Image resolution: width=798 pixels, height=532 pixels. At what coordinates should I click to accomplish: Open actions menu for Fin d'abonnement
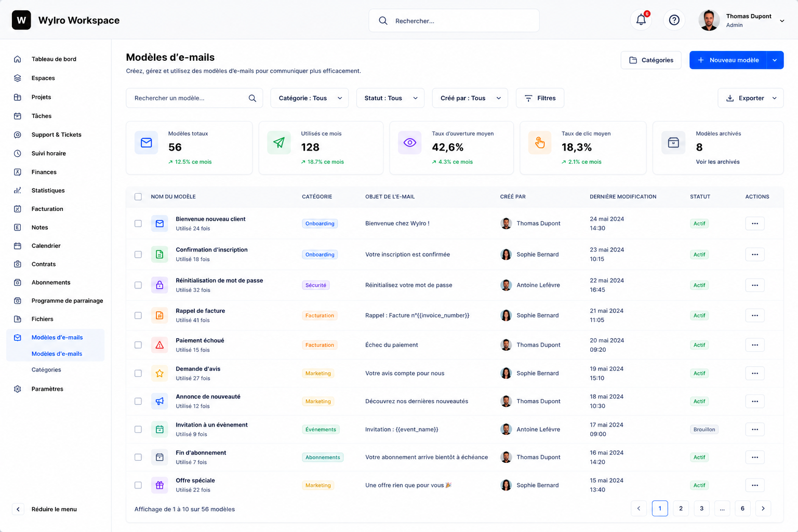[755, 458]
